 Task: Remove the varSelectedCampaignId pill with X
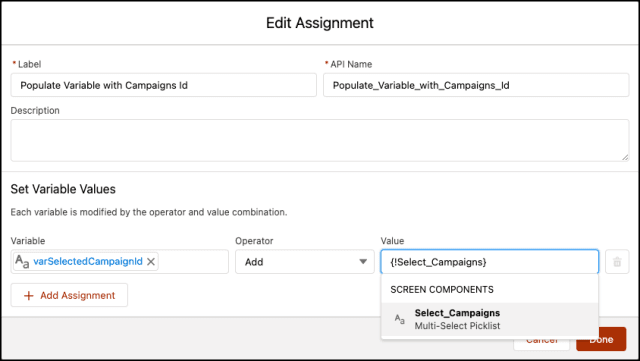tap(151, 262)
